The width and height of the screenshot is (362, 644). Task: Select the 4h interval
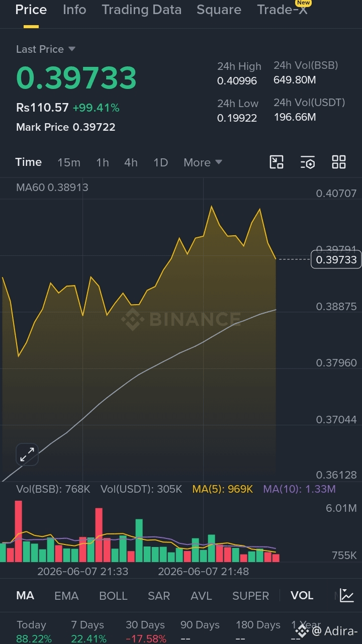point(131,162)
